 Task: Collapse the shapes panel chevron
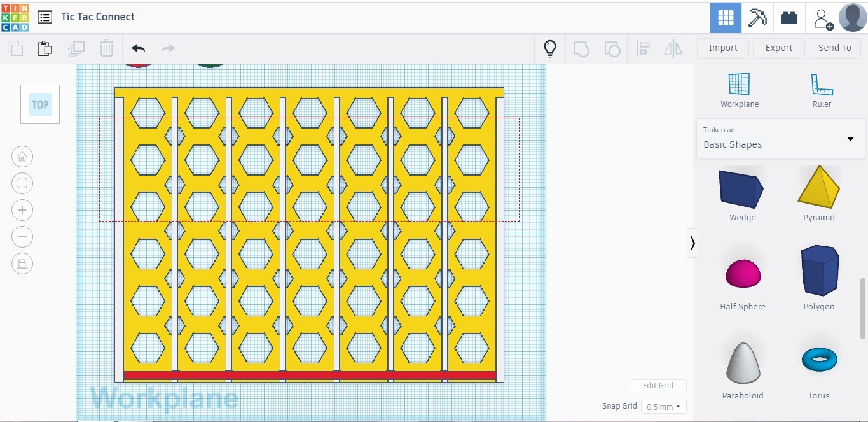(x=692, y=243)
